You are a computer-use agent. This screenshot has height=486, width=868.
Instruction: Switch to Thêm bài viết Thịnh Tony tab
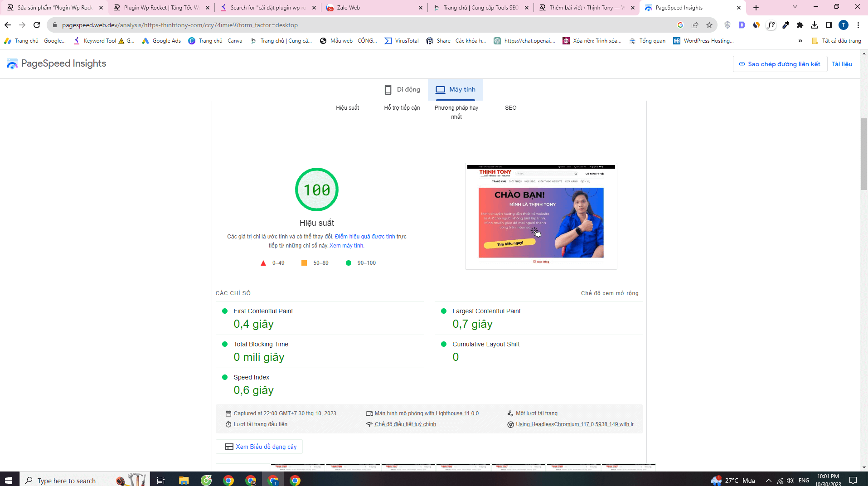(x=587, y=8)
